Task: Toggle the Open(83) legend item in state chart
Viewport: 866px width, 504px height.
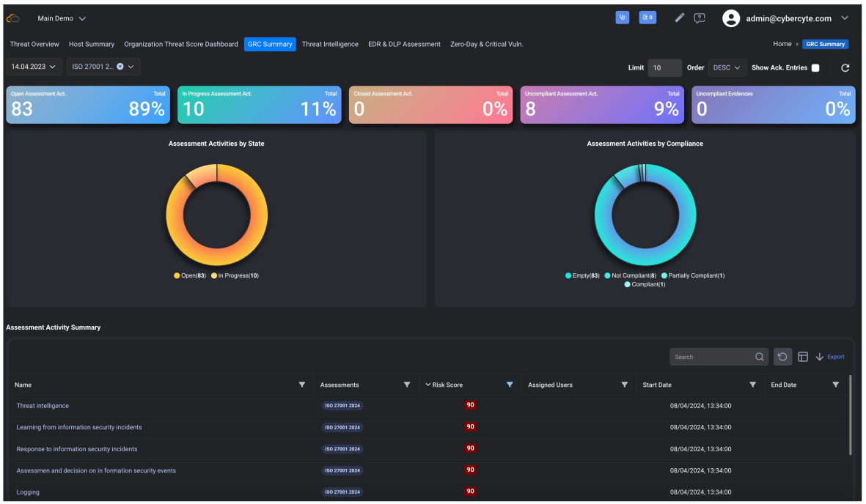Action: pyautogui.click(x=190, y=275)
